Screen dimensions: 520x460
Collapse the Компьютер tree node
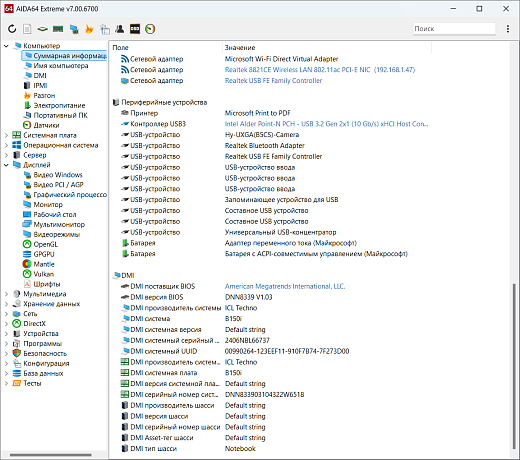[6, 46]
